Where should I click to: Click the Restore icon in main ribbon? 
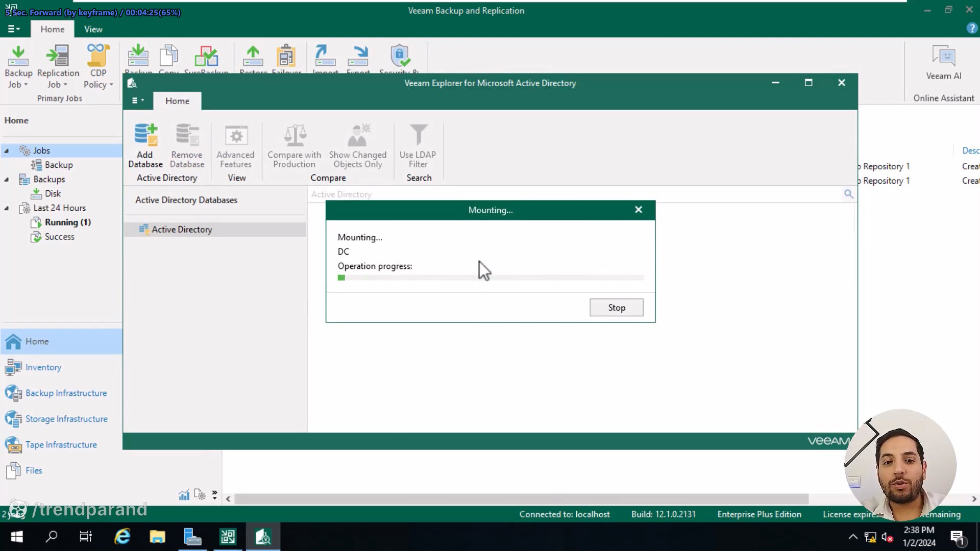point(253,57)
